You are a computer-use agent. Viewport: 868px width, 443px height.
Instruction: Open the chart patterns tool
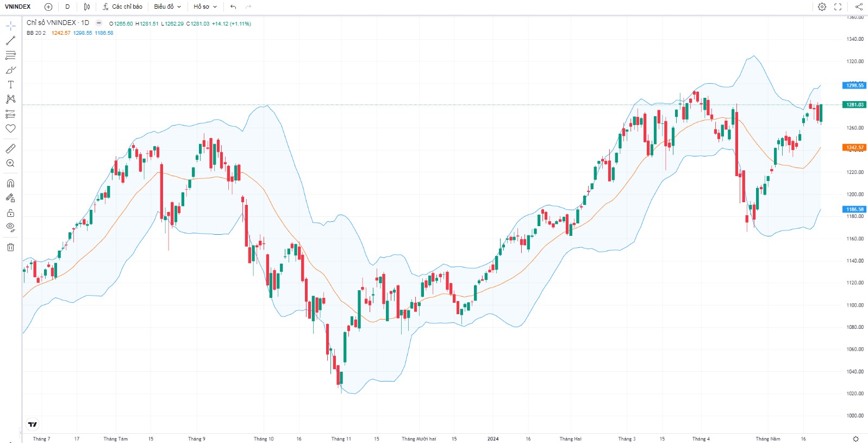click(10, 99)
